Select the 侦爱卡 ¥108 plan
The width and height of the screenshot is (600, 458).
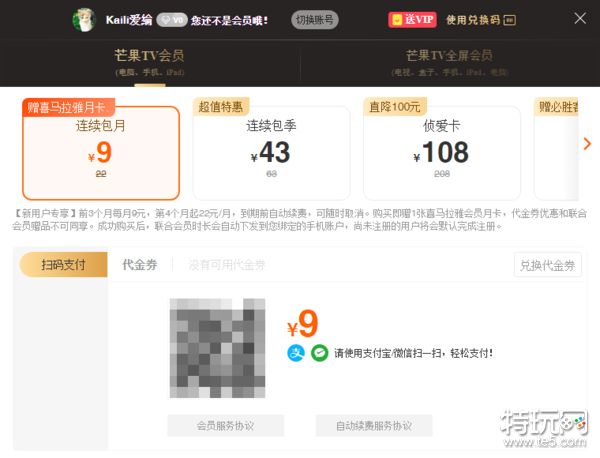point(442,152)
